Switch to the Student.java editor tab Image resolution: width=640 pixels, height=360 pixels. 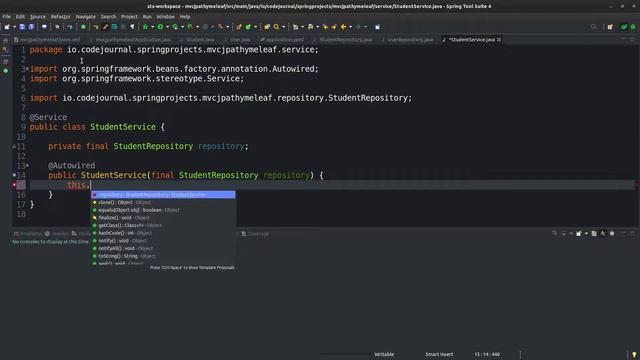click(200, 40)
